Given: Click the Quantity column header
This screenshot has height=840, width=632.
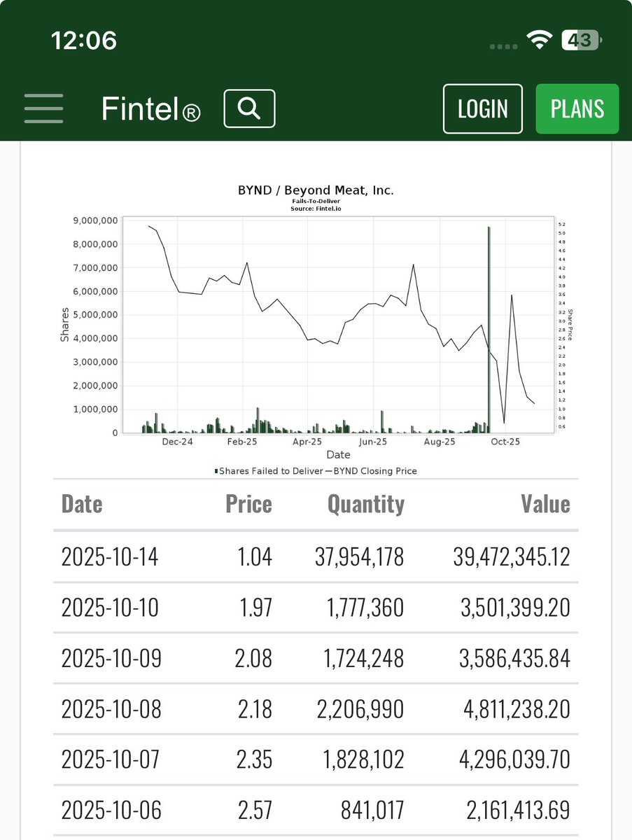Looking at the screenshot, I should 366,504.
